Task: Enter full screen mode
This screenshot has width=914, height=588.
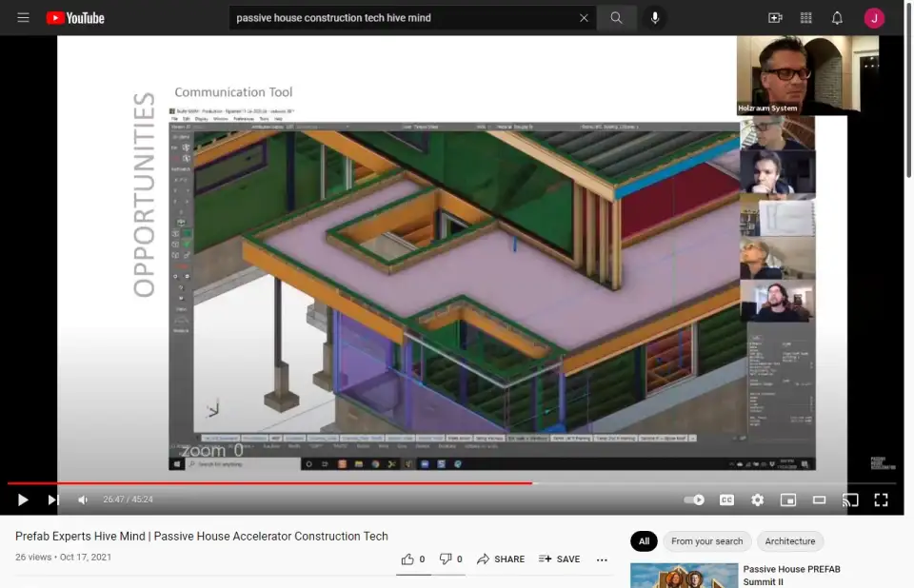Action: [x=881, y=500]
